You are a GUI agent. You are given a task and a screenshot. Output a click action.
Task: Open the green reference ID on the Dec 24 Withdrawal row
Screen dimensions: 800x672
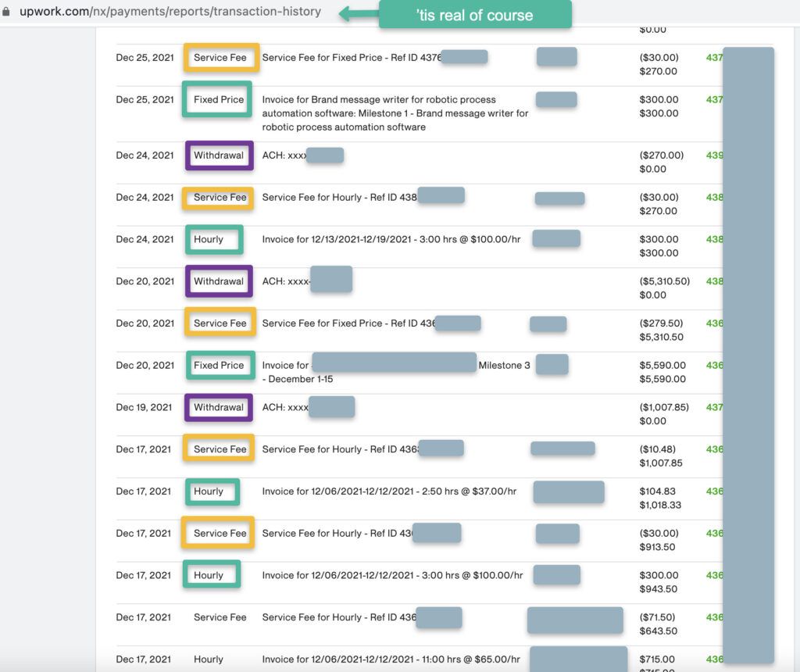tap(714, 155)
